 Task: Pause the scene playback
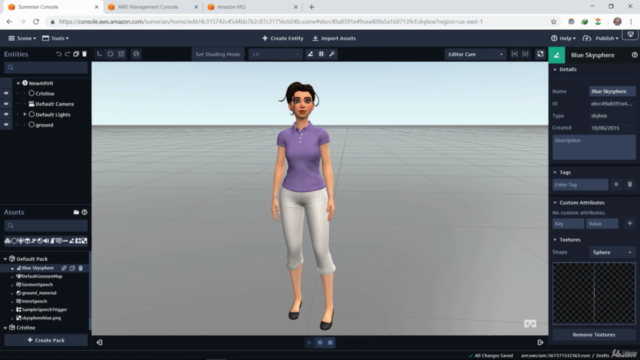click(x=320, y=342)
